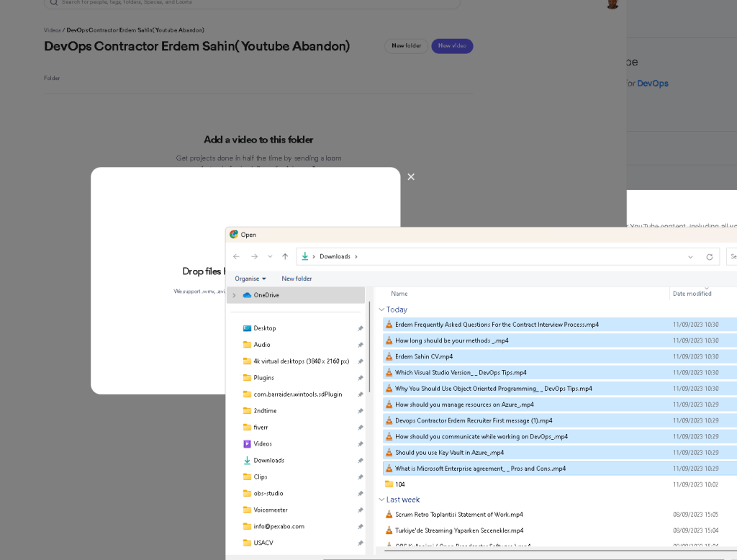Viewport: 737px width, 560px height.
Task: Click navigation pane vertical scrollbar
Action: 370,348
